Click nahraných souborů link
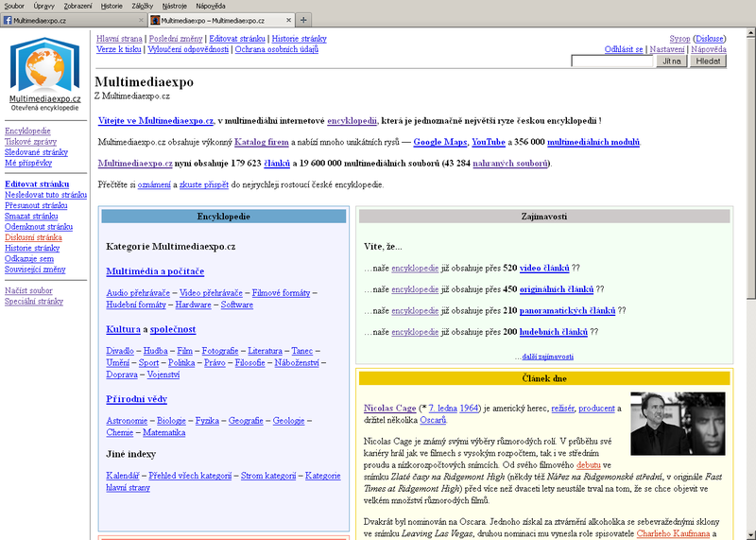This screenshot has width=756, height=540. [510, 163]
